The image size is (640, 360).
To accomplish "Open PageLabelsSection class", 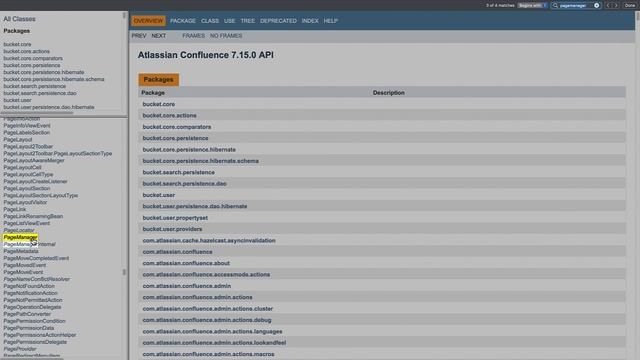I will click(27, 133).
